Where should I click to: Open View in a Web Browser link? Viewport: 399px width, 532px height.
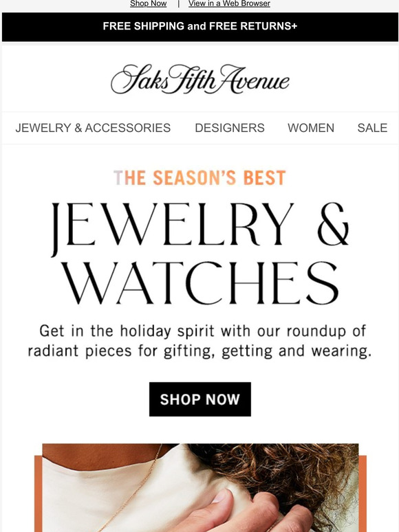pyautogui.click(x=229, y=3)
